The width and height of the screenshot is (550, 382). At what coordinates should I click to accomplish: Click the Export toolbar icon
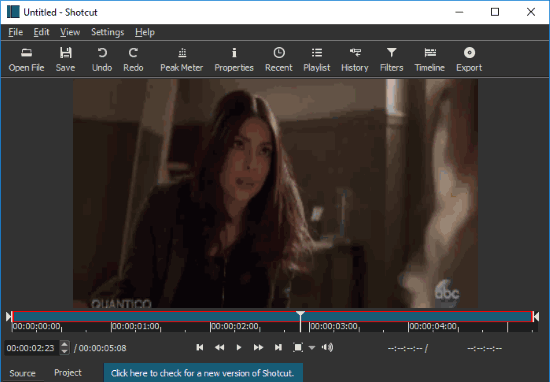coord(469,60)
